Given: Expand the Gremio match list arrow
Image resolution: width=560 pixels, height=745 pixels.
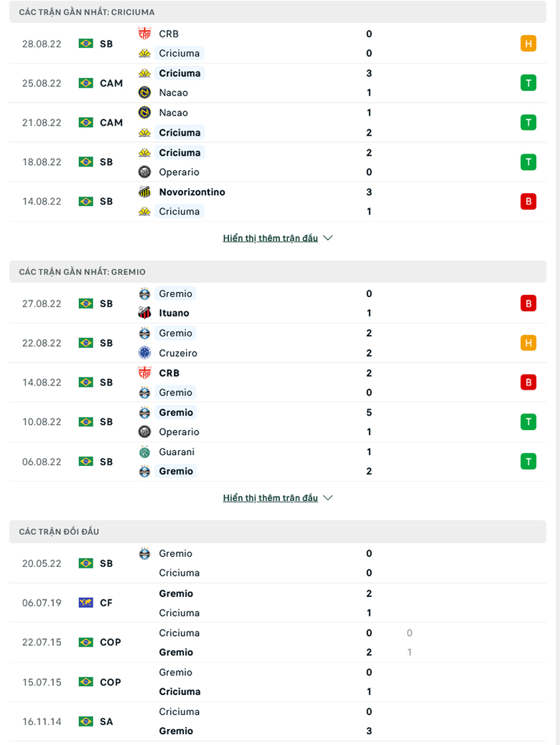Looking at the screenshot, I should pos(328,497).
